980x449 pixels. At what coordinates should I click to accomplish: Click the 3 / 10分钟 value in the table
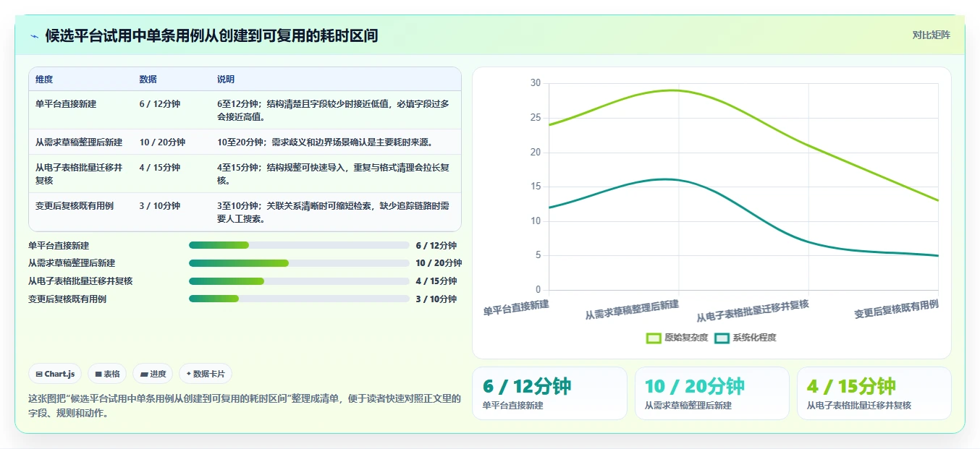pos(160,206)
